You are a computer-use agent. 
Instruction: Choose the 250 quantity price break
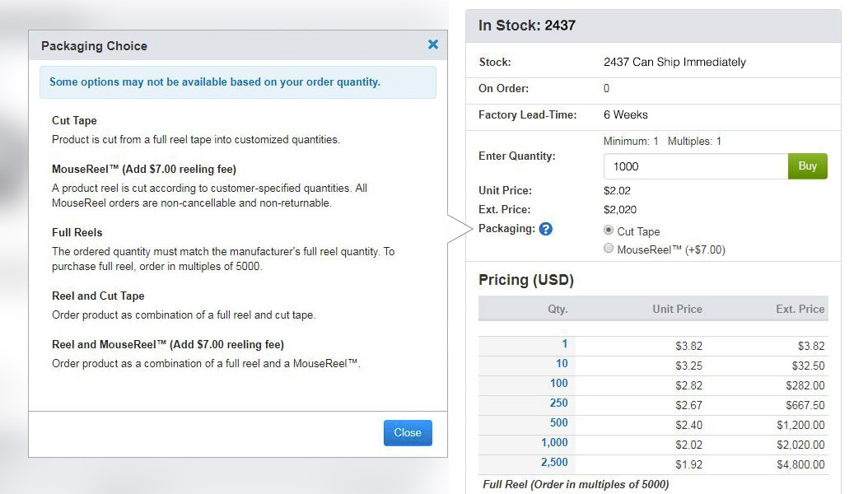point(559,403)
